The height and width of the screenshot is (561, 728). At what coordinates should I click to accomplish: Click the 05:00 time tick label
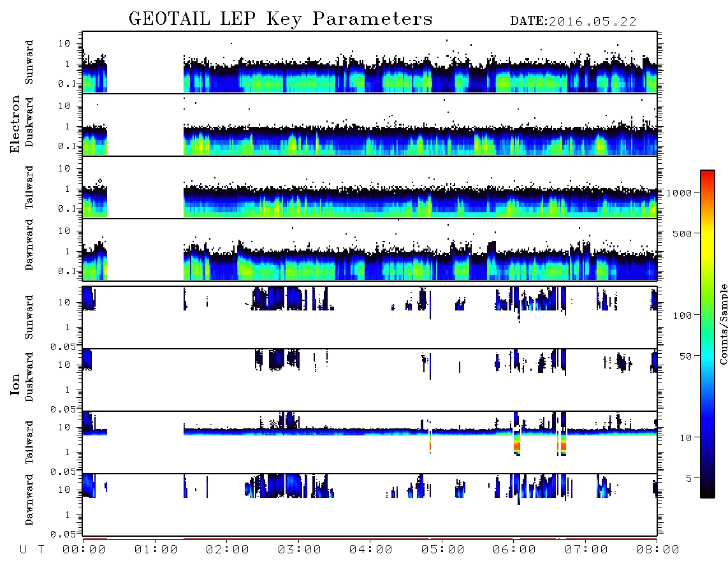coord(443,550)
